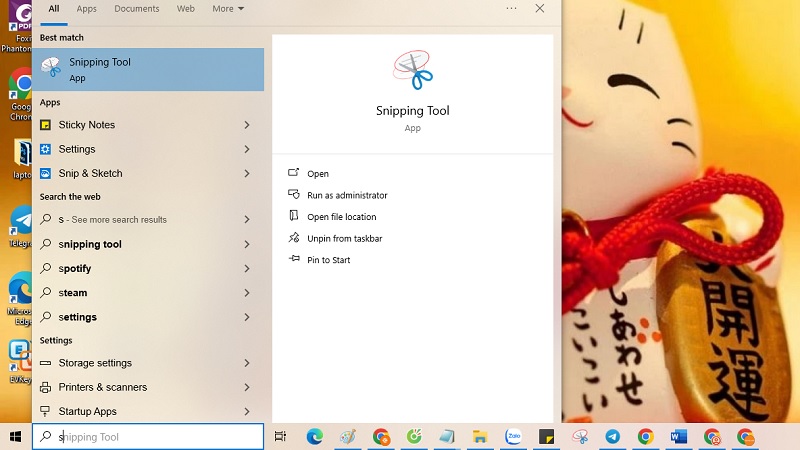Open Task View on the taskbar
Image resolution: width=800 pixels, height=450 pixels.
click(280, 437)
